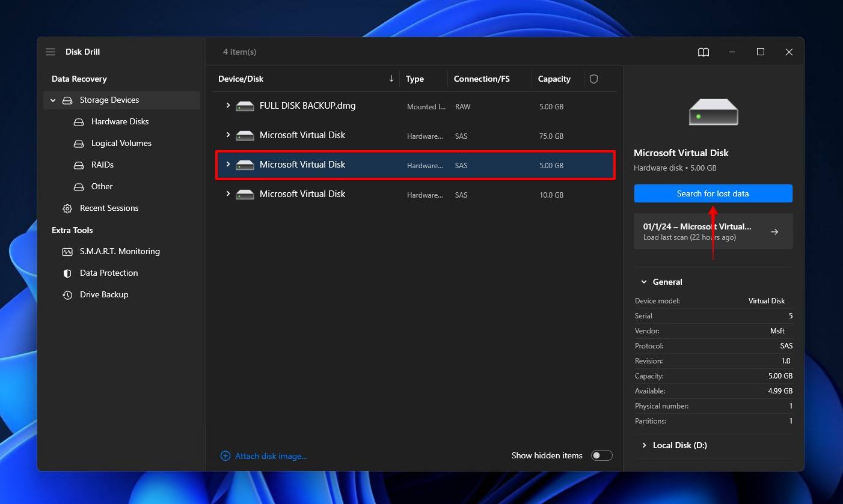Click the S.M.A.R.T. Monitoring icon
843x504 pixels.
67,252
